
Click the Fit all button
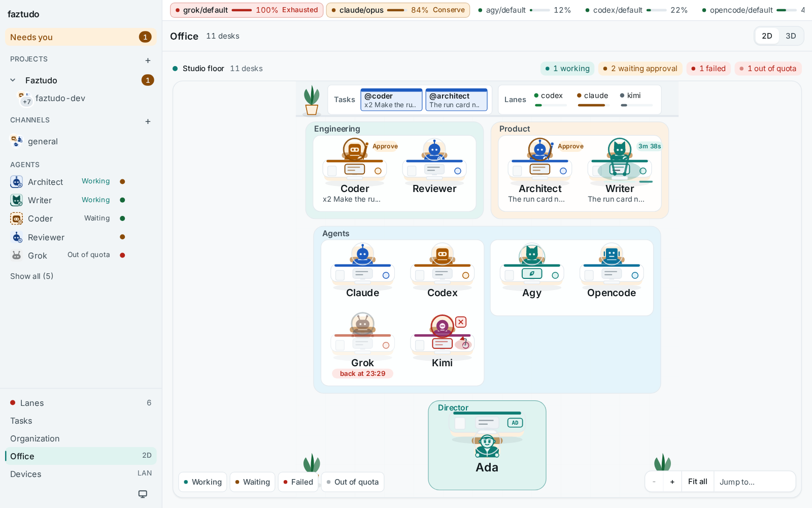697,482
